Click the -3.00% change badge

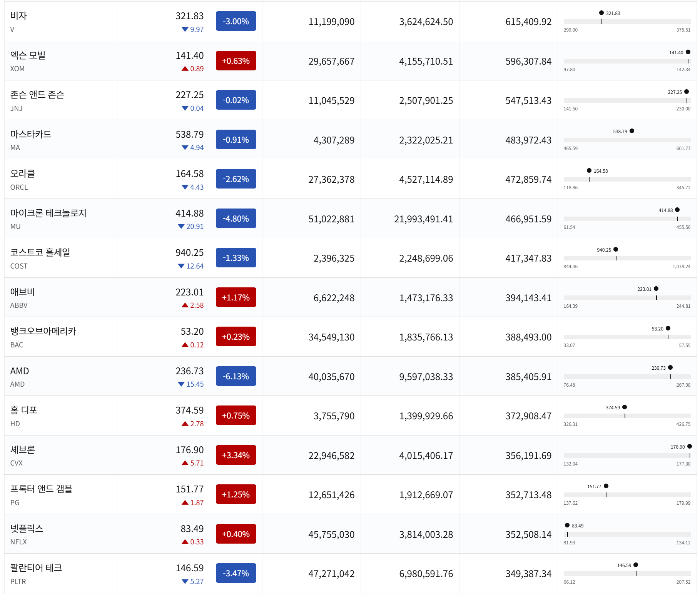pos(236,21)
